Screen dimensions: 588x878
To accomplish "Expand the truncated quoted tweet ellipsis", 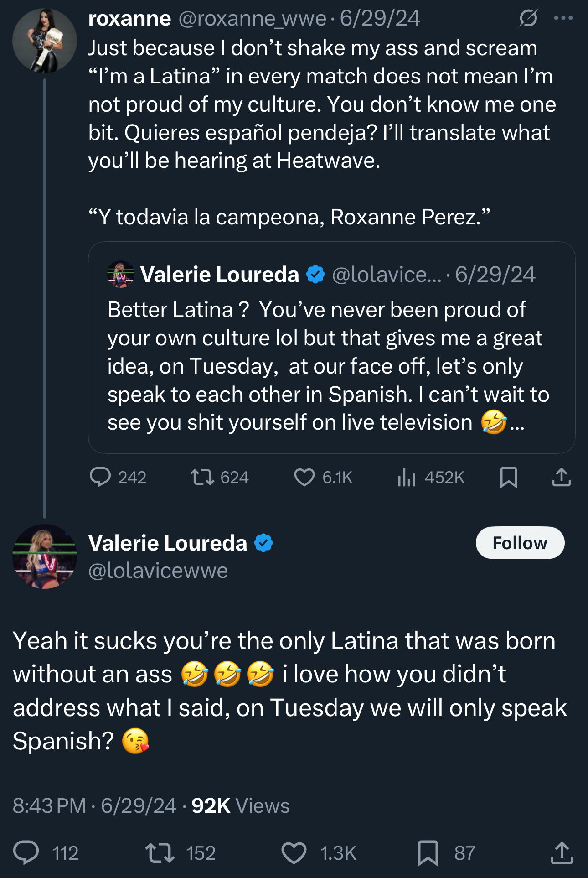I will click(x=517, y=423).
